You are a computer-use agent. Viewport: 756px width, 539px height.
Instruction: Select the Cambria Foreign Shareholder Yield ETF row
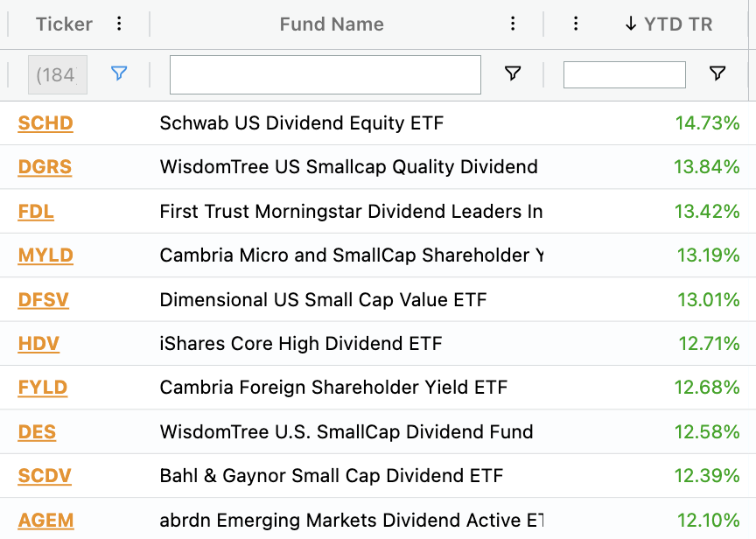coord(333,388)
